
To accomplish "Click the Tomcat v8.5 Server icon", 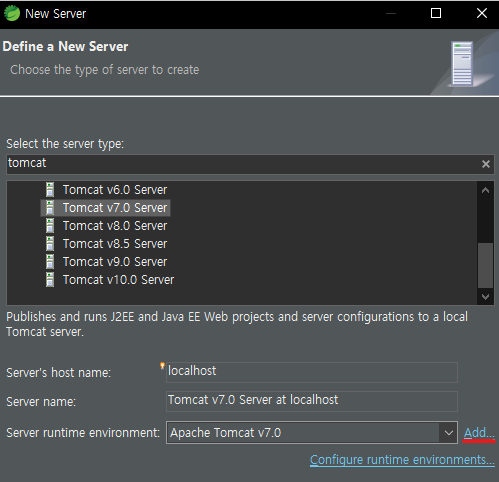I will pos(50,244).
